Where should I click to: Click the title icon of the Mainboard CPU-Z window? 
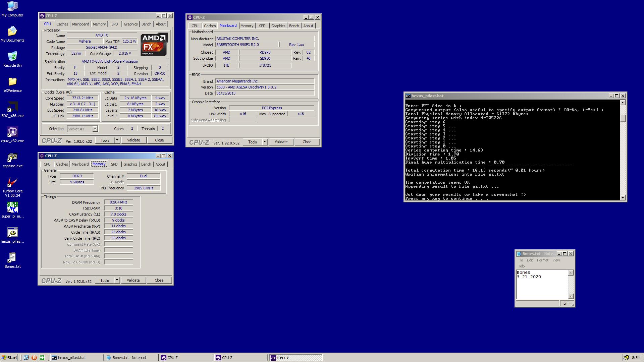coord(190,17)
